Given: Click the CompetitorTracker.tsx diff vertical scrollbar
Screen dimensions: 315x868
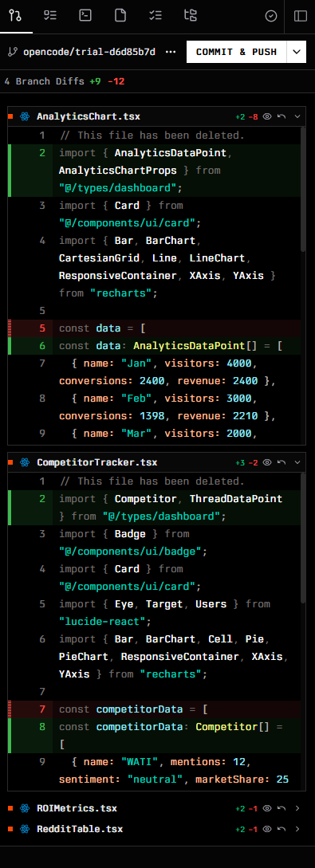Looking at the screenshot, I should tap(303, 538).
